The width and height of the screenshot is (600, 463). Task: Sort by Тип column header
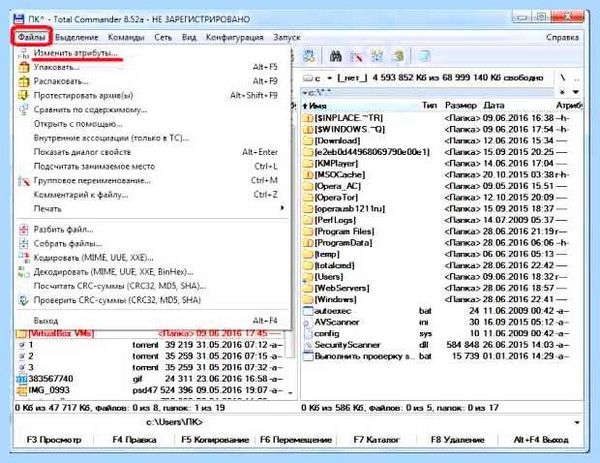430,106
